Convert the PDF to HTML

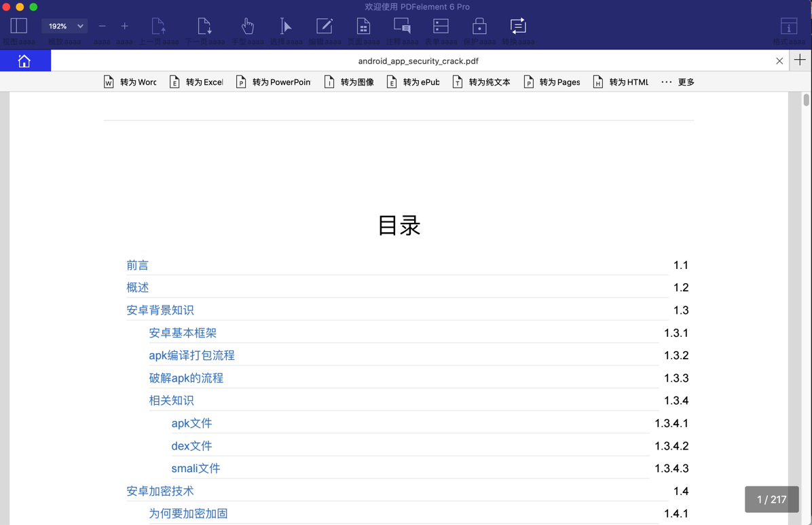pos(621,82)
